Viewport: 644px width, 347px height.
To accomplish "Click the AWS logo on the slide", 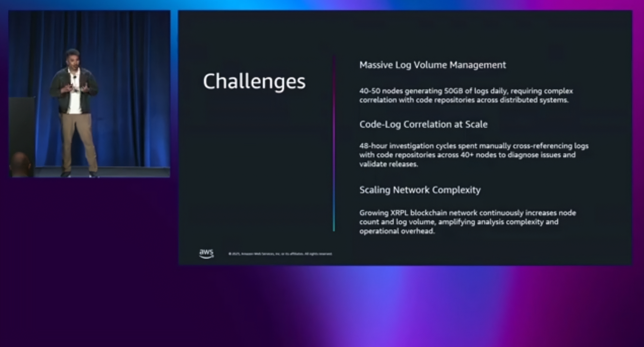I will [206, 254].
